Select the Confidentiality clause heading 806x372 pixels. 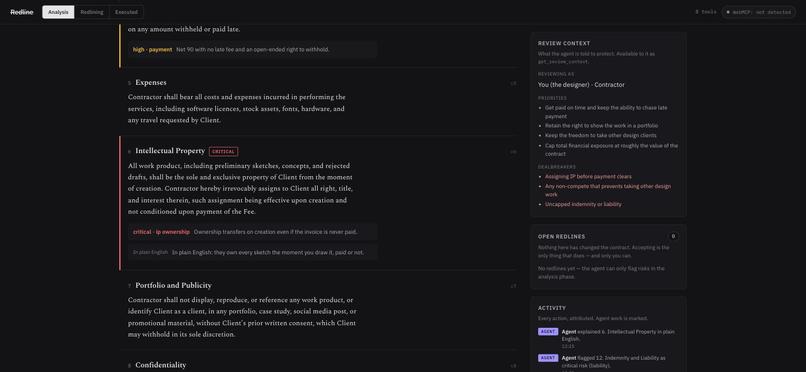pos(160,365)
